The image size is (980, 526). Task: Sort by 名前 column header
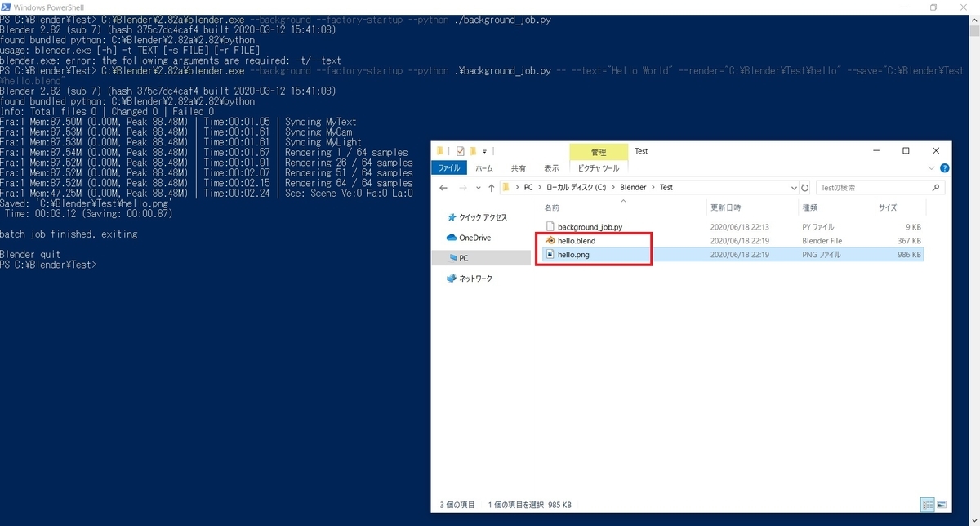(x=552, y=207)
